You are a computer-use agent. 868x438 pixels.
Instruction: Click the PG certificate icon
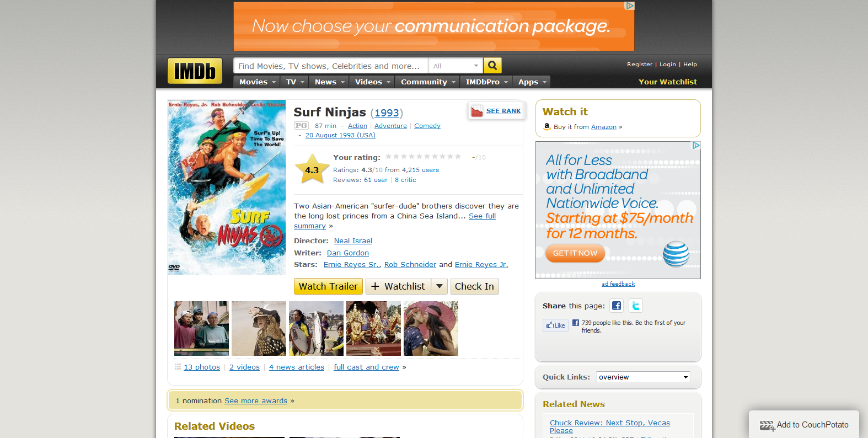coord(301,126)
